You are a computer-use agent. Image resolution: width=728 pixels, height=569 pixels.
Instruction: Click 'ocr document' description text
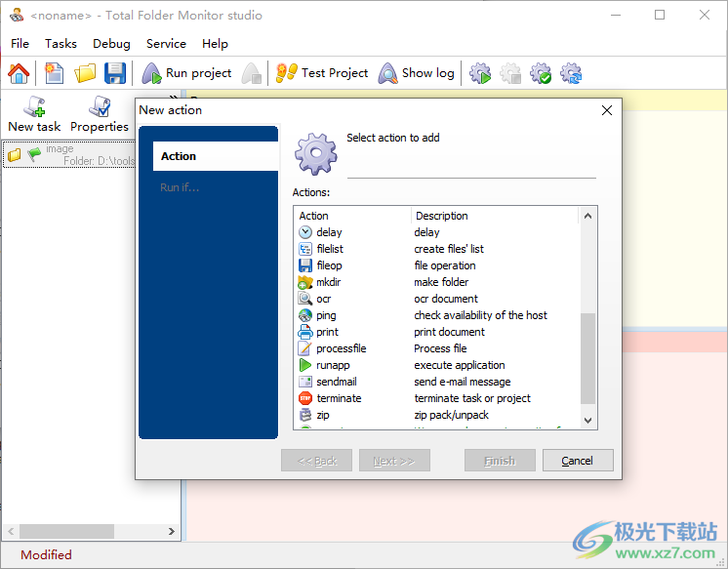click(x=446, y=299)
